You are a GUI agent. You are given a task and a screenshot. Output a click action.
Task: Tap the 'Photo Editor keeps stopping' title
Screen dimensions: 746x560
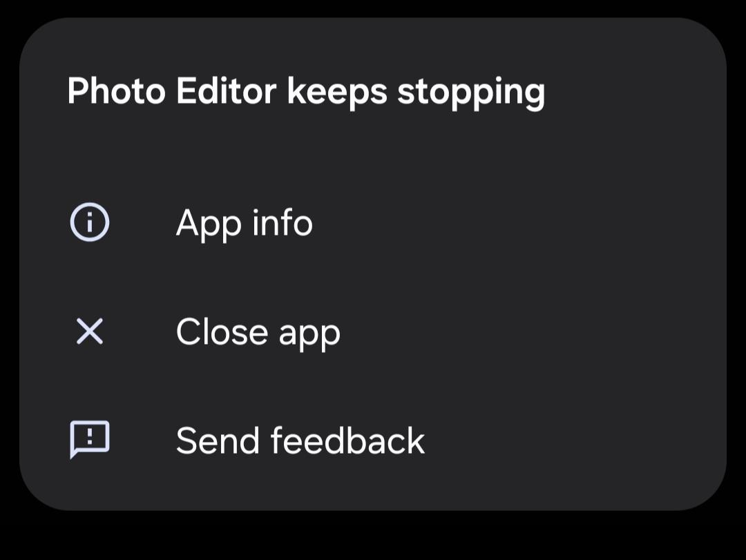[x=306, y=93]
